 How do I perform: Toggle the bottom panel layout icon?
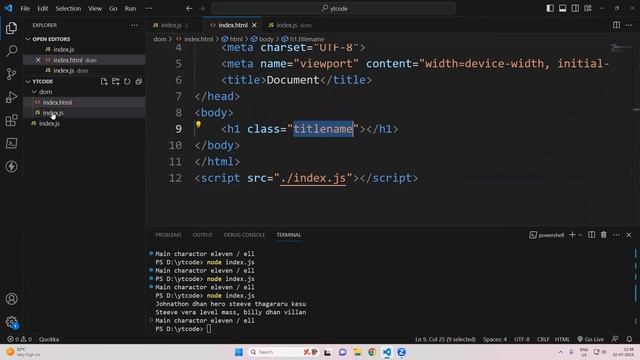pos(562,8)
